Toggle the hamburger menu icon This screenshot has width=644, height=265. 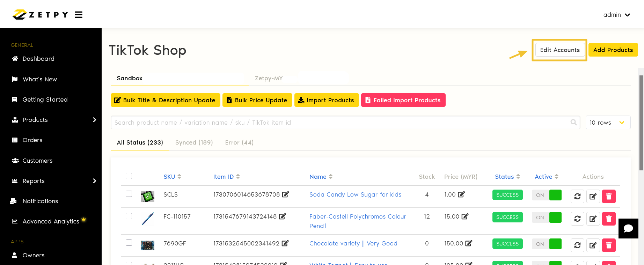[x=79, y=15]
